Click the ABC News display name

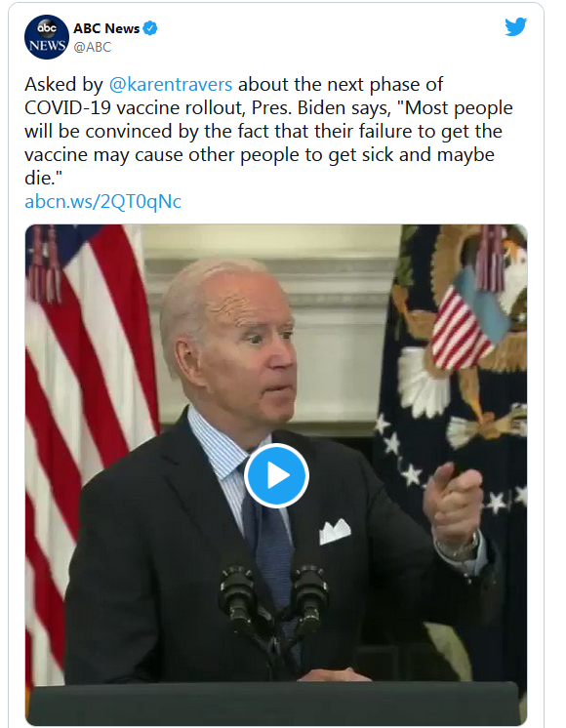[106, 28]
